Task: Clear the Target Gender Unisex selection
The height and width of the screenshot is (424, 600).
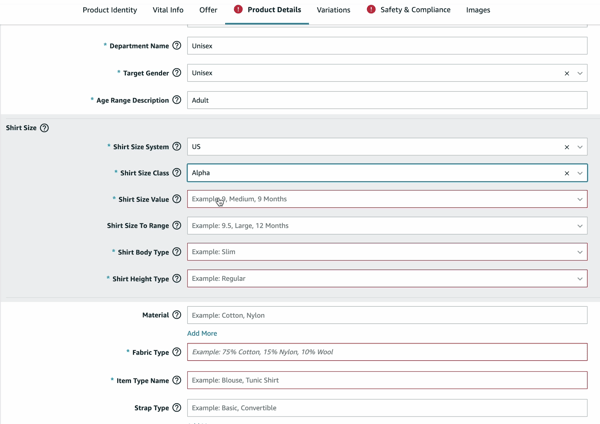Action: pyautogui.click(x=567, y=73)
